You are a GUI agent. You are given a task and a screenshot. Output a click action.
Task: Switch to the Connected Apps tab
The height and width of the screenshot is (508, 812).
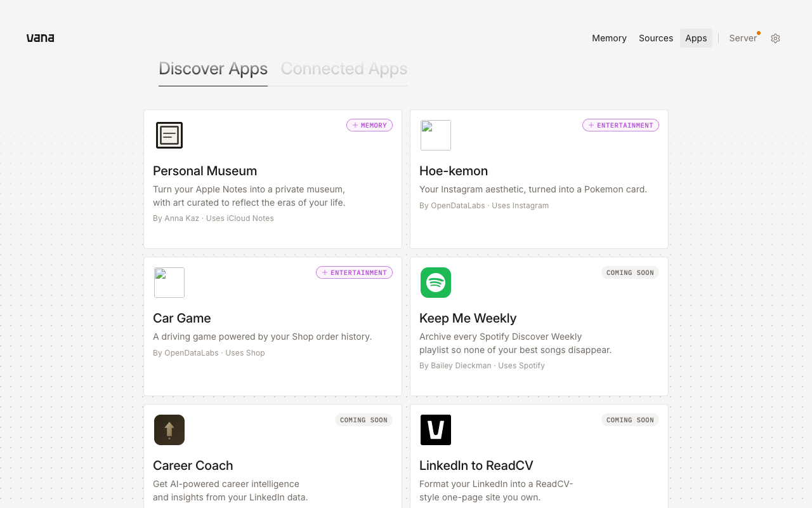pyautogui.click(x=344, y=69)
